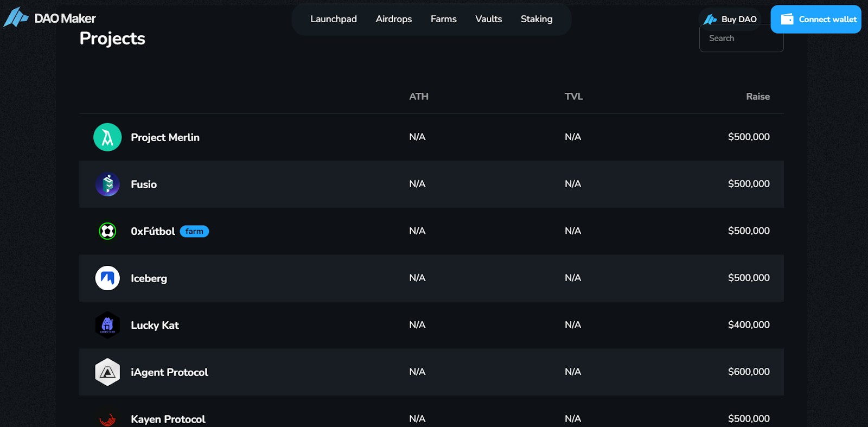Select the Lucky Kat project name

[155, 325]
